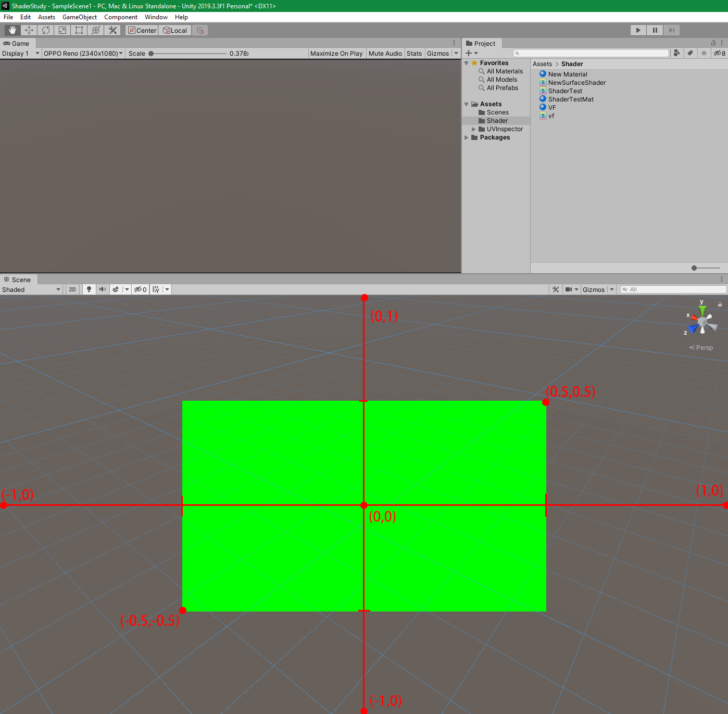
Task: Switch to the Game tab
Action: [18, 43]
